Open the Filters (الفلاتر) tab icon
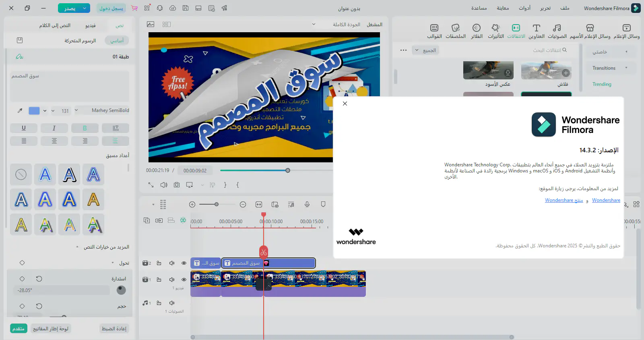Image resolution: width=644 pixels, height=340 pixels. coord(477,28)
